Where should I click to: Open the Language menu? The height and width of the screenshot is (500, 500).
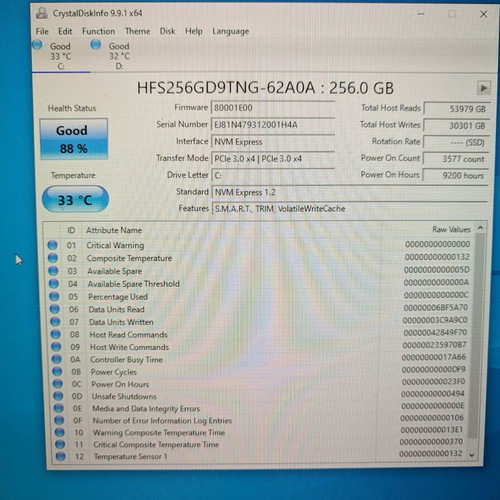pos(231,32)
